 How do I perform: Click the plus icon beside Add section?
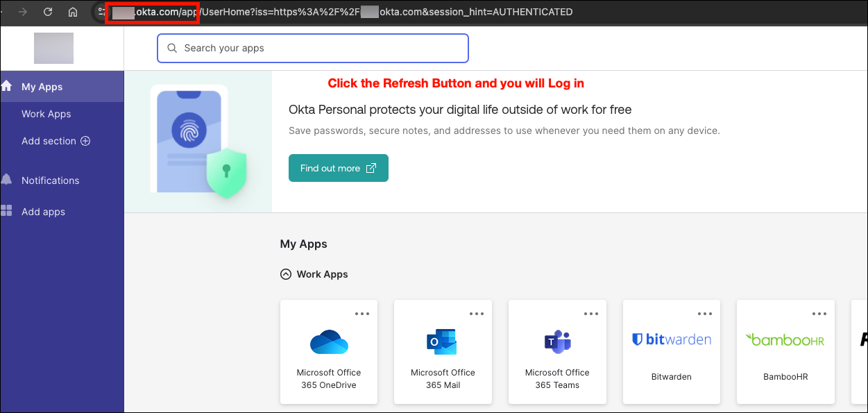tap(85, 141)
